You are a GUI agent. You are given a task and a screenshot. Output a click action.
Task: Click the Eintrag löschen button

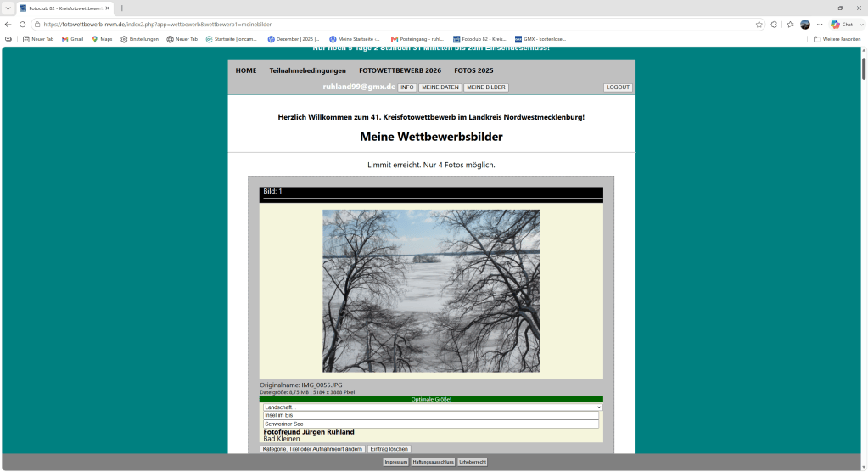[x=389, y=449]
